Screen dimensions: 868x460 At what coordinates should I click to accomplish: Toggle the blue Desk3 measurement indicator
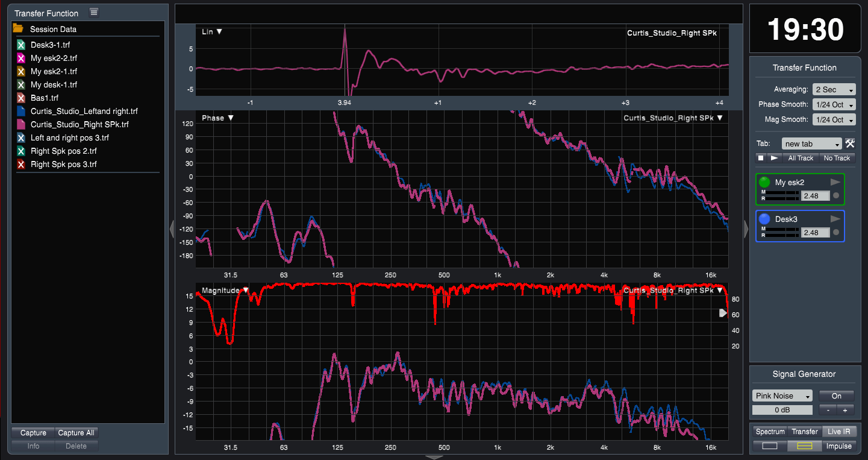[x=765, y=219]
